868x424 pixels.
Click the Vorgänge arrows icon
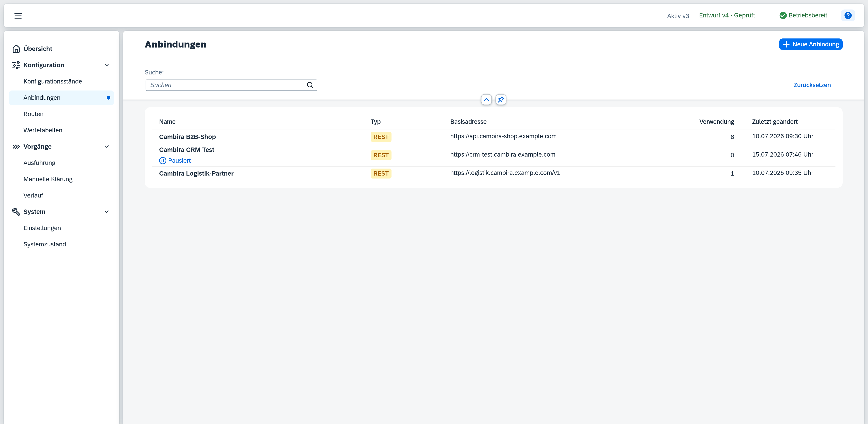pyautogui.click(x=16, y=147)
